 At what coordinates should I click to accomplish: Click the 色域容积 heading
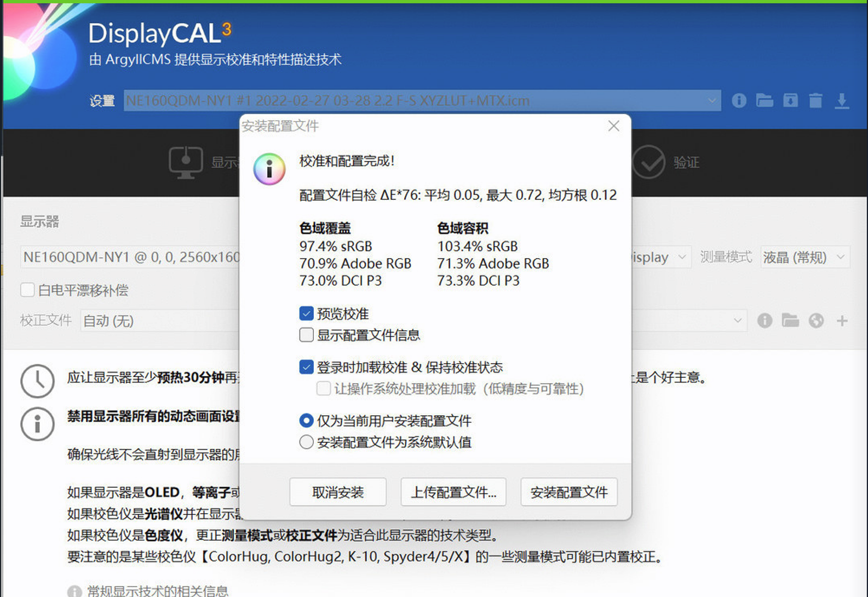coord(463,228)
